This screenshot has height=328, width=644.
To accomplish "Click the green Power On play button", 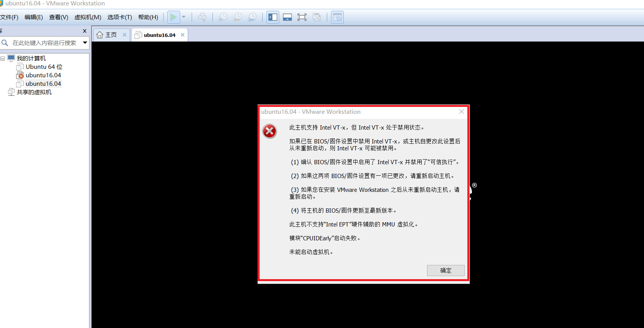I will click(x=174, y=17).
